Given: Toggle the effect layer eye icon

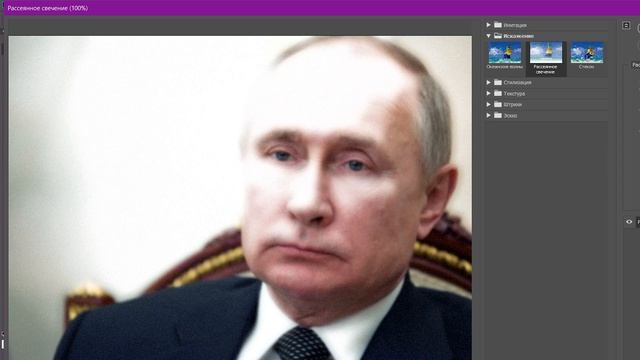Looking at the screenshot, I should pos(629,222).
